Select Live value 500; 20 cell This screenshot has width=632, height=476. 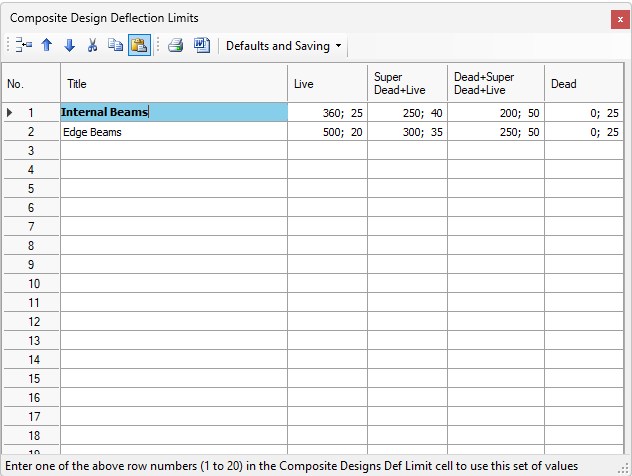pyautogui.click(x=327, y=132)
